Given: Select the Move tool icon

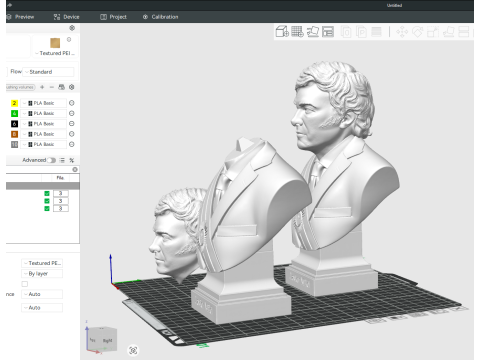Looking at the screenshot, I should [x=402, y=32].
